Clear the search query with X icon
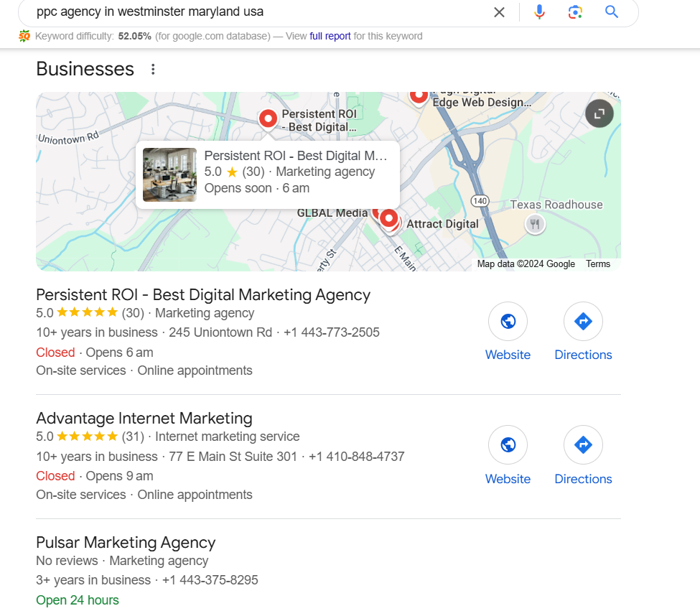Screen dimensions: 700x611 pyautogui.click(x=499, y=12)
